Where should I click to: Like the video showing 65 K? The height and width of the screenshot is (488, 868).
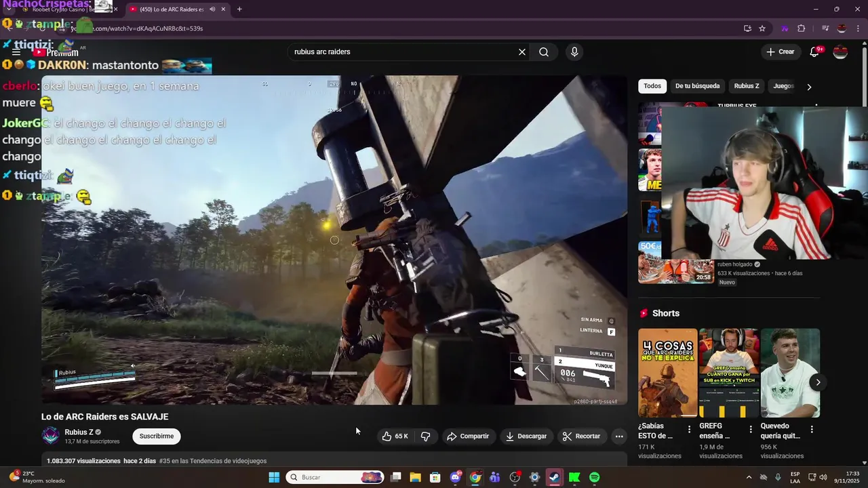pos(395,436)
